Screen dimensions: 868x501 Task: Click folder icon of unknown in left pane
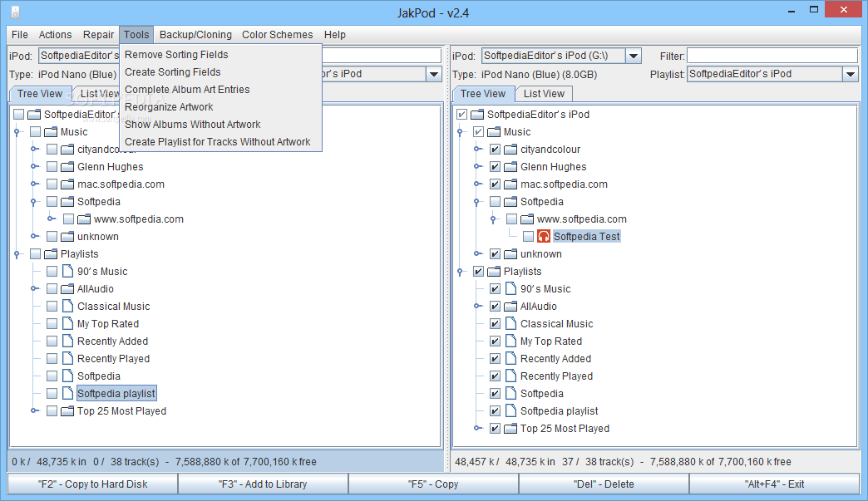[x=67, y=237]
